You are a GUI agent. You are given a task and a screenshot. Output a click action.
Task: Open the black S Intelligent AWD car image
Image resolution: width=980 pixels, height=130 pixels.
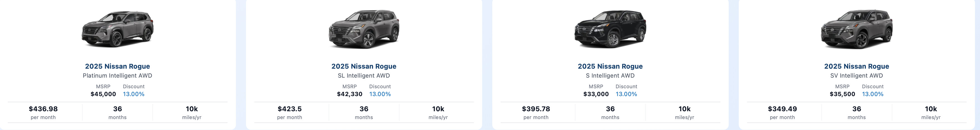coord(610,29)
